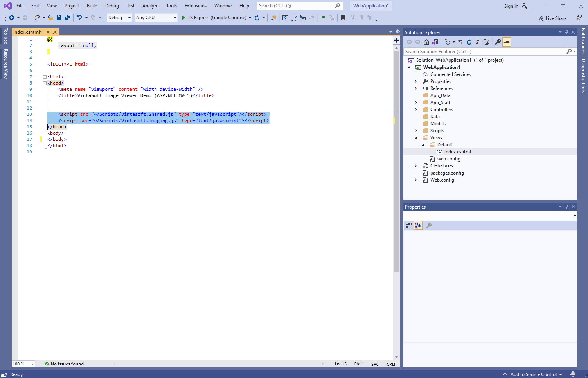Open project Properties via wrench icon in Solution Explorer
The image size is (588, 378).
[x=498, y=42]
